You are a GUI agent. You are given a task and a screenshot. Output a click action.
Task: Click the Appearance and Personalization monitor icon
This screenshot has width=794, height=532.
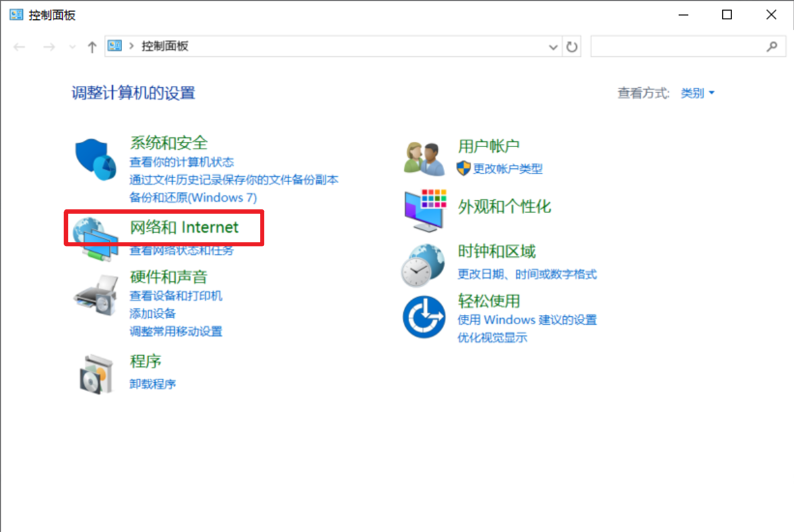pos(425,210)
